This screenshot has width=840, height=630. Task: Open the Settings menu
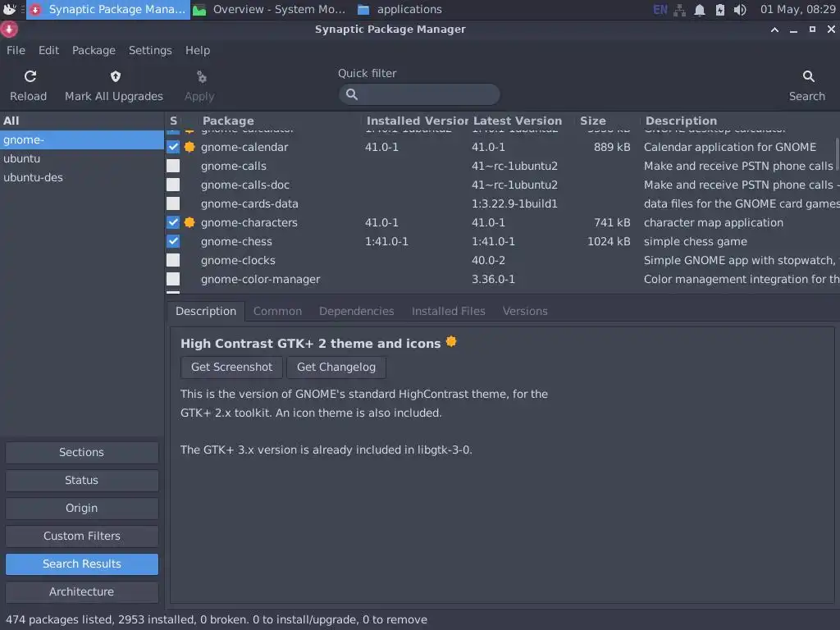click(150, 50)
